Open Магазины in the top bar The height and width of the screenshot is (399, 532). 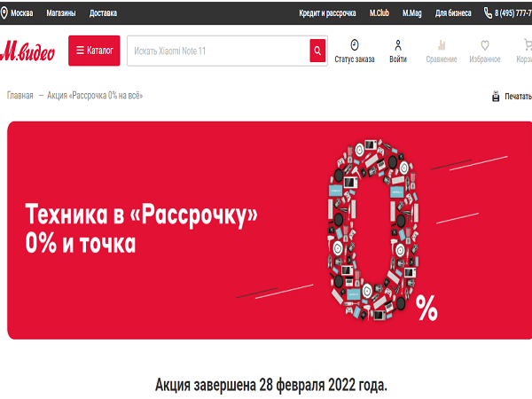click(61, 13)
